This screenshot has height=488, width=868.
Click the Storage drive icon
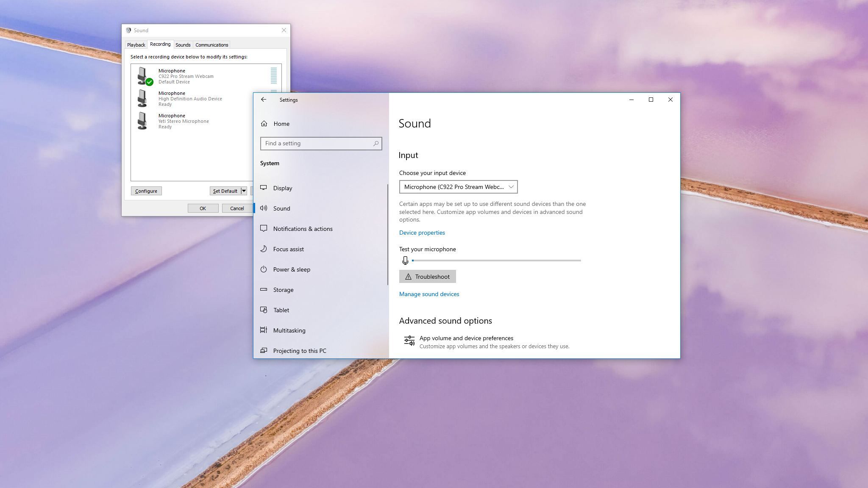coord(264,289)
